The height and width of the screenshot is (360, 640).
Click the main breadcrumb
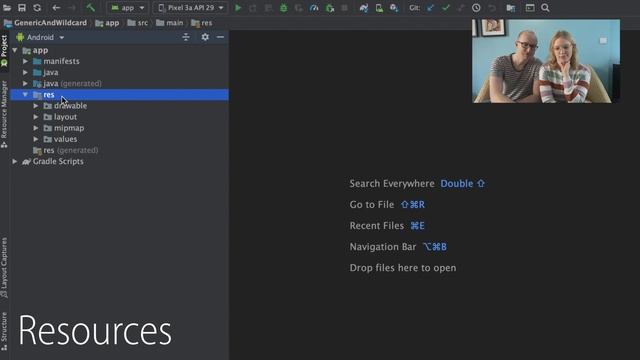coord(170,23)
